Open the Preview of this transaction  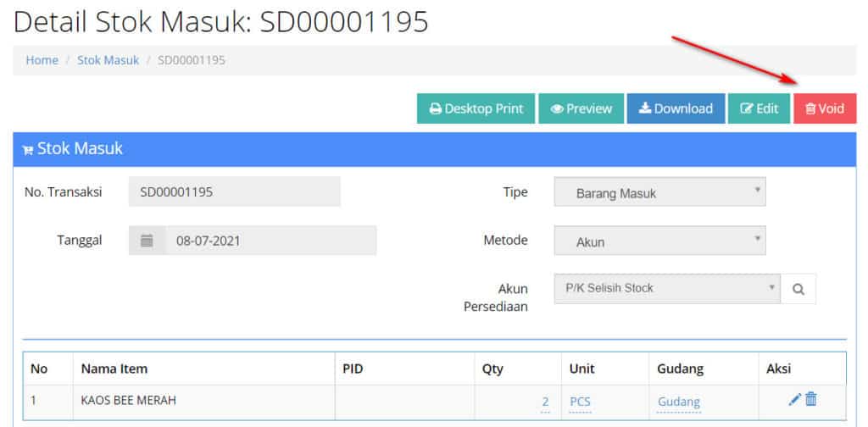tap(581, 108)
